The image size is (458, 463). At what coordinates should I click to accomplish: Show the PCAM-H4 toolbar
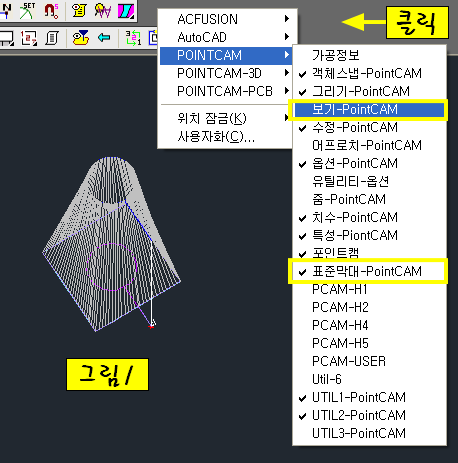click(369, 325)
